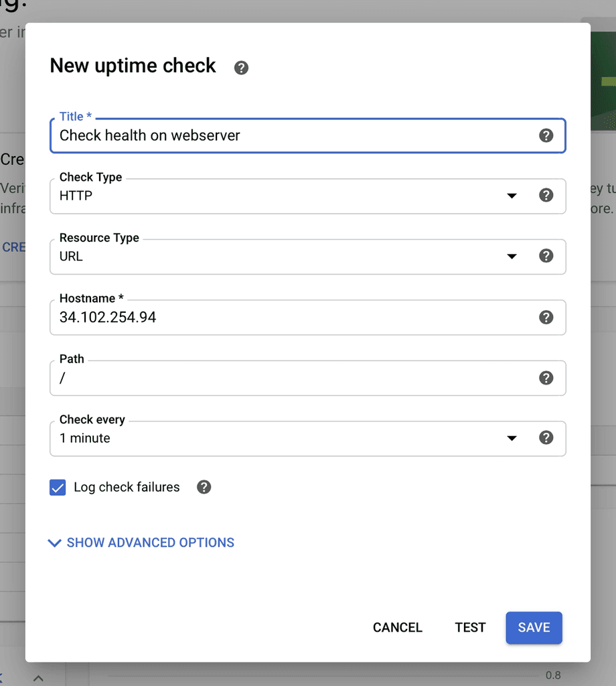Disable the Log check failures checkbox
The height and width of the screenshot is (686, 616).
[x=58, y=487]
